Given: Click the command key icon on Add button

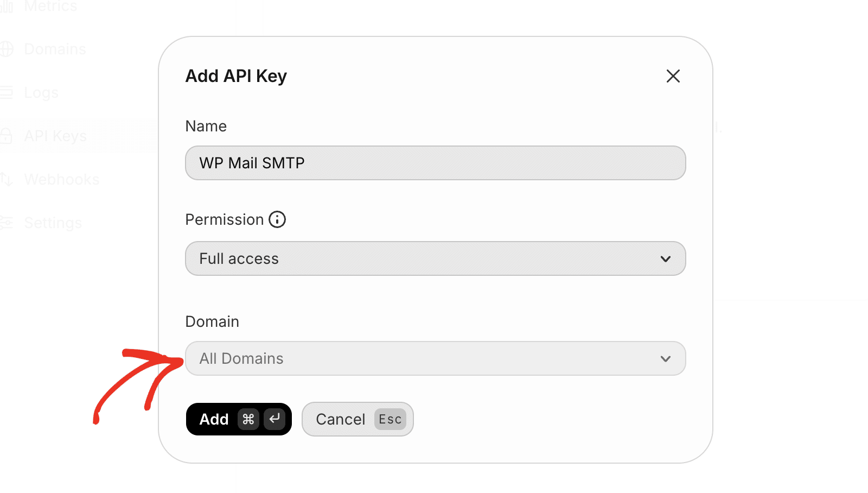Looking at the screenshot, I should click(248, 419).
